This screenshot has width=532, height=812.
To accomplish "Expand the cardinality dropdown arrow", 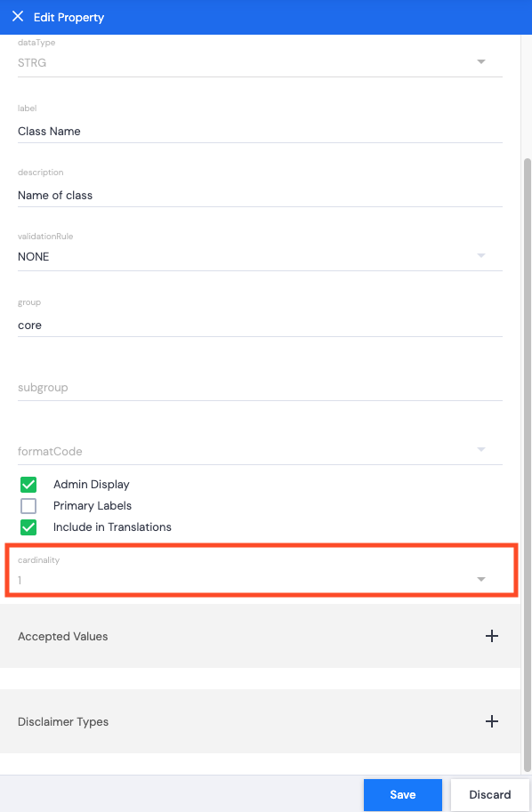I will tap(481, 580).
